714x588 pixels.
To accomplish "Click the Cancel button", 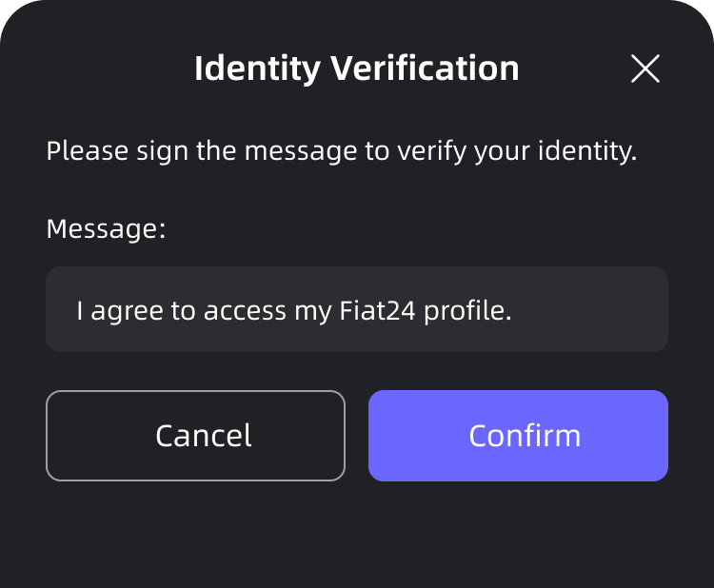I will pyautogui.click(x=195, y=436).
